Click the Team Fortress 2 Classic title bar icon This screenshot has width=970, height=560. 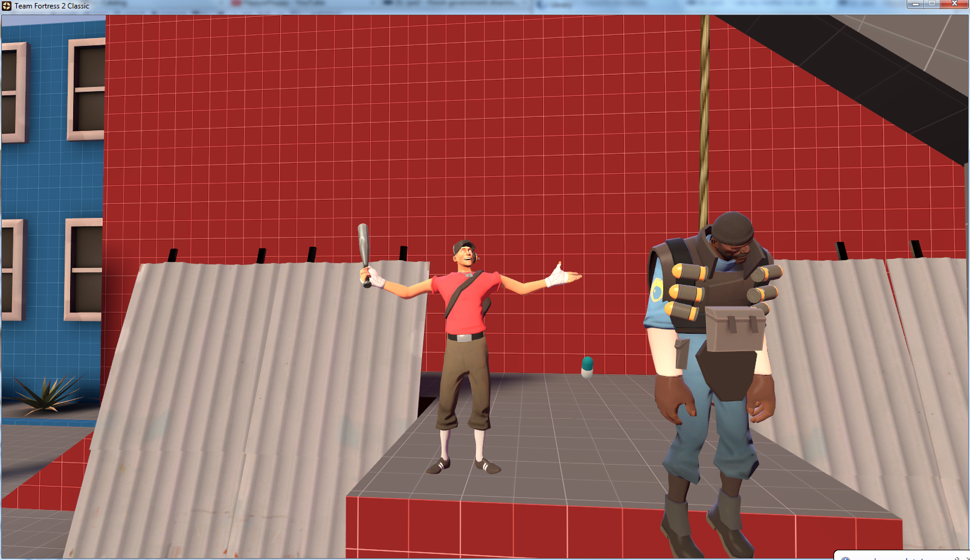click(7, 5)
